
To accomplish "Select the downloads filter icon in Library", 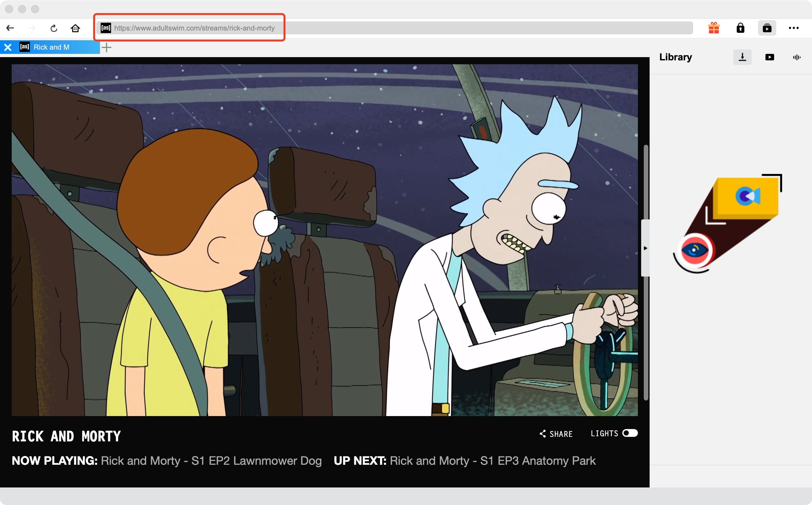I will 742,57.
